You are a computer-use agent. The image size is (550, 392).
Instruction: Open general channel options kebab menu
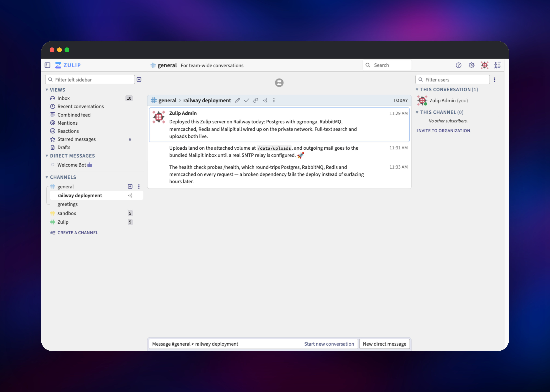pyautogui.click(x=139, y=186)
